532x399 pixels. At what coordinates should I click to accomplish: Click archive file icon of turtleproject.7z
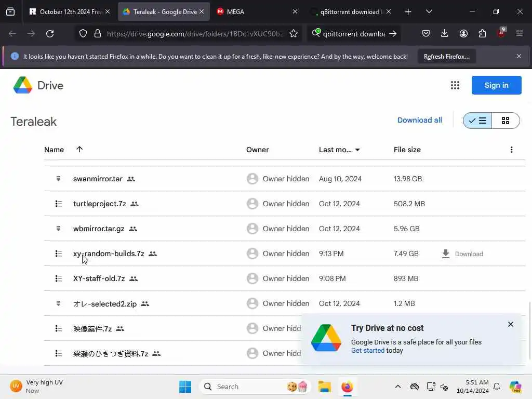click(59, 204)
